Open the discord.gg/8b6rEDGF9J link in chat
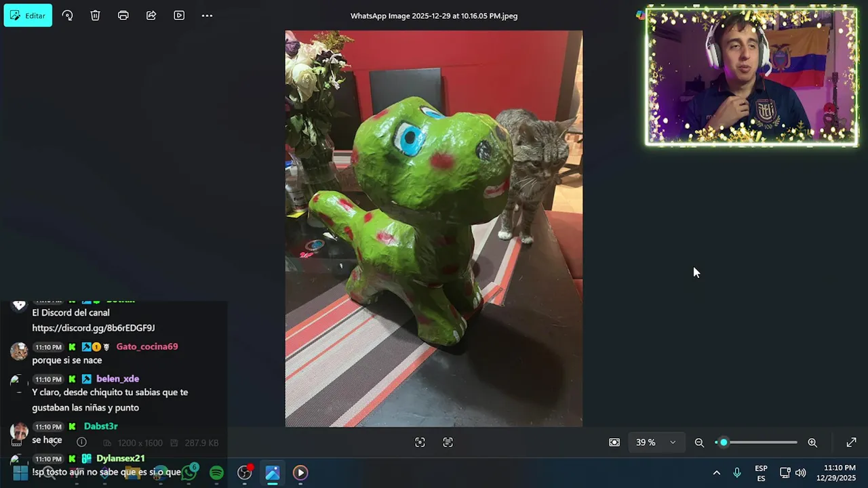 tap(94, 328)
